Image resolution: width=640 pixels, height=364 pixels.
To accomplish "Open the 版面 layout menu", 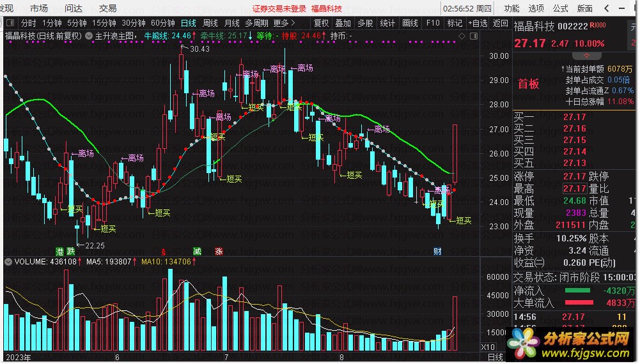I will pos(585,8).
